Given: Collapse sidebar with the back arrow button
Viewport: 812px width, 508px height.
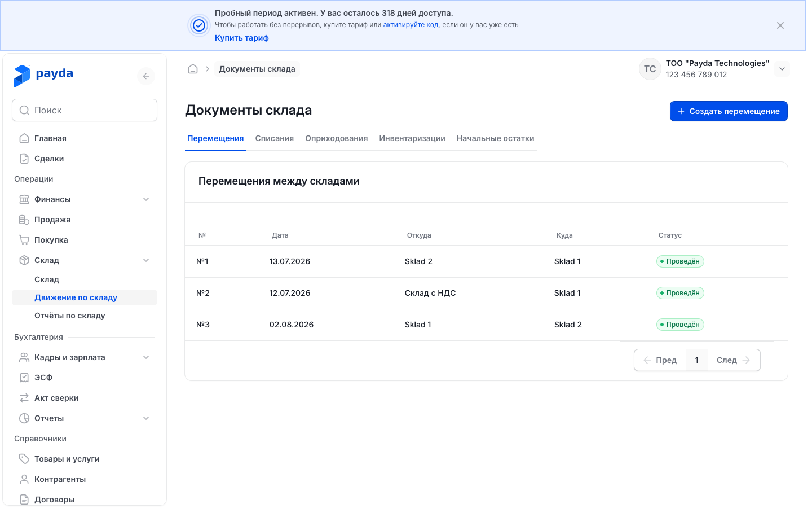Looking at the screenshot, I should click(146, 76).
